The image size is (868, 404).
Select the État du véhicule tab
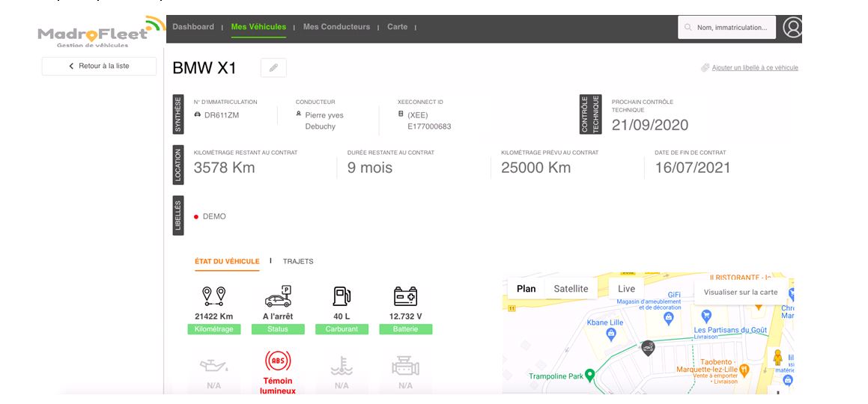[227, 261]
